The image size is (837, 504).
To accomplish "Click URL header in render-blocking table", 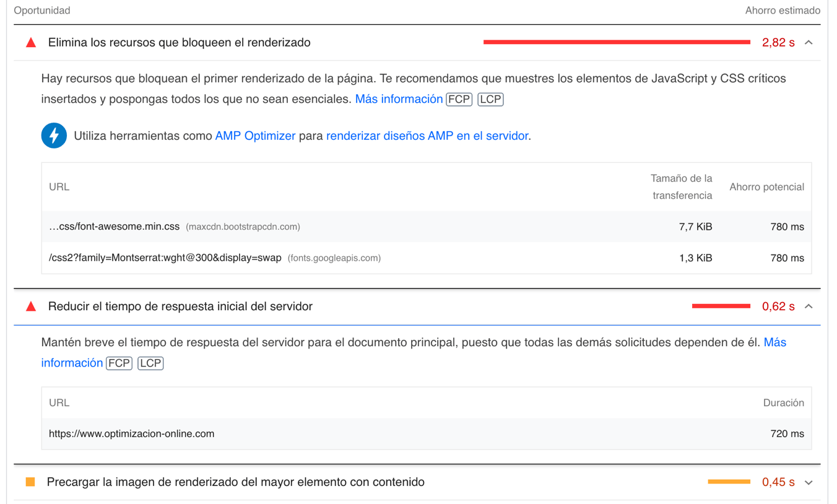I will pos(59,187).
